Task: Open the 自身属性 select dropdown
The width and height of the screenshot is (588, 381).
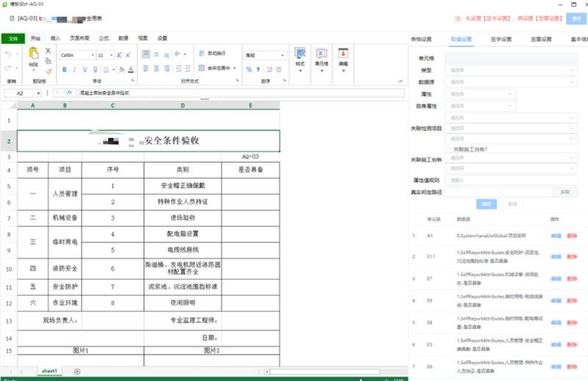Action: pos(481,106)
